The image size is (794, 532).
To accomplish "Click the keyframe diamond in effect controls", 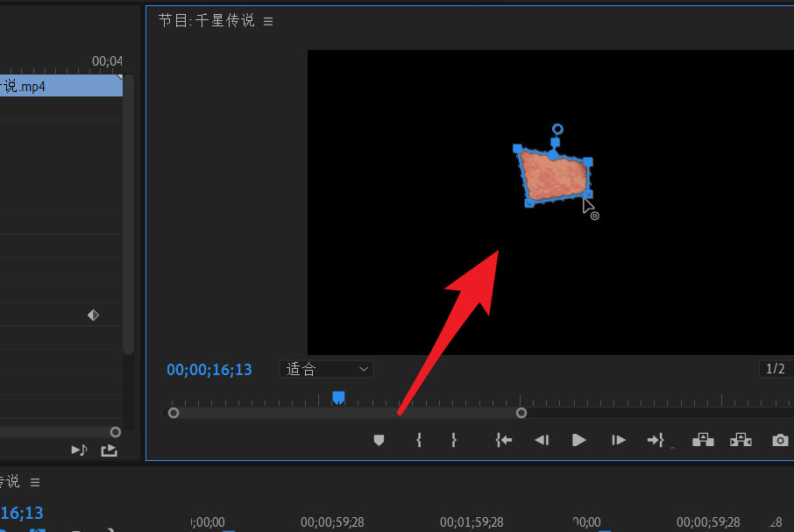I will point(93,315).
